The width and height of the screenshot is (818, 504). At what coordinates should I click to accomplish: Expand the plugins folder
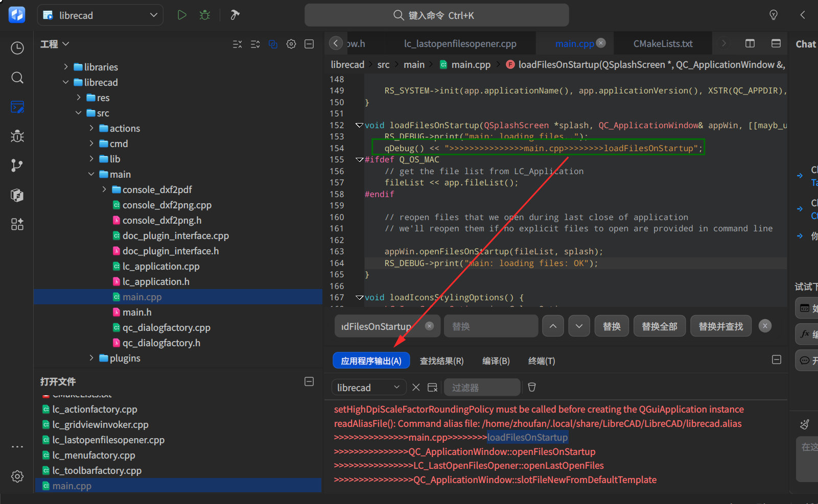(x=91, y=358)
